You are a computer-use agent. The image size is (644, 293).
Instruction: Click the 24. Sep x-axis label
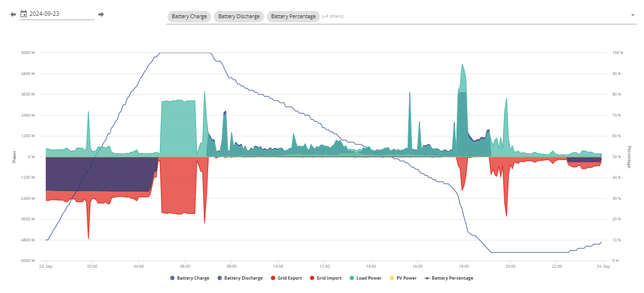click(x=603, y=266)
